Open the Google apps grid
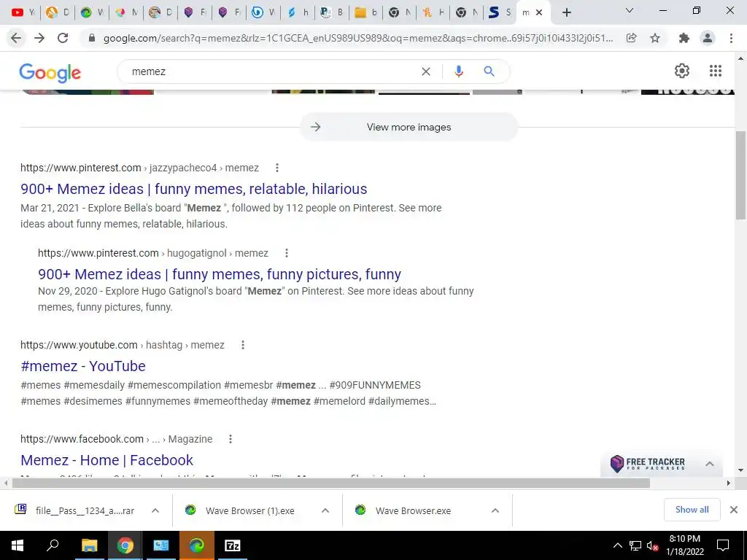Viewport: 747px width, 560px height. click(x=716, y=71)
